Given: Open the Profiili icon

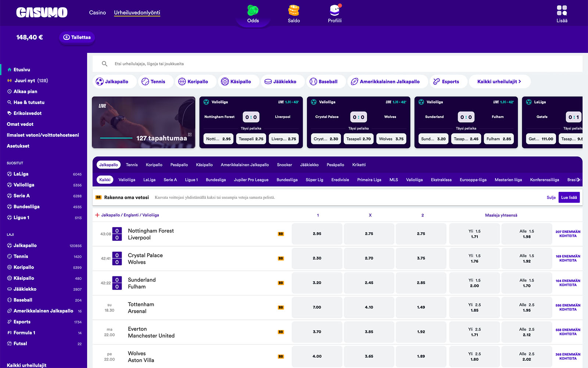Looking at the screenshot, I should 334,11.
